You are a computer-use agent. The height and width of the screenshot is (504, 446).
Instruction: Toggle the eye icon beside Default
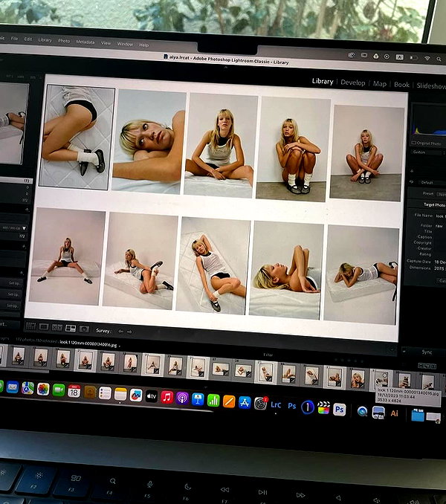(x=411, y=182)
